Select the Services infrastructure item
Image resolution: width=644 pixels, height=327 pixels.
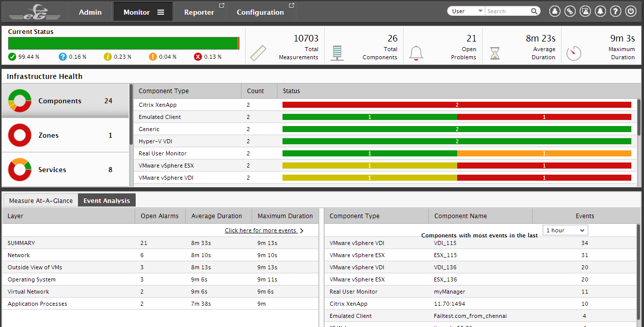(x=65, y=170)
